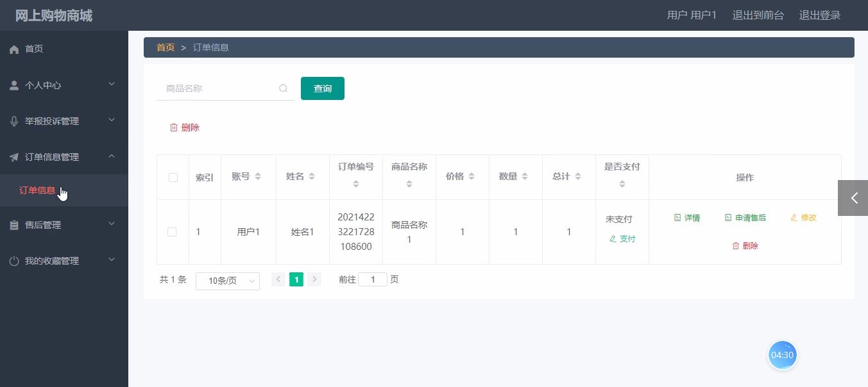
Task: Click the 商品名称 search input field
Action: 225,88
